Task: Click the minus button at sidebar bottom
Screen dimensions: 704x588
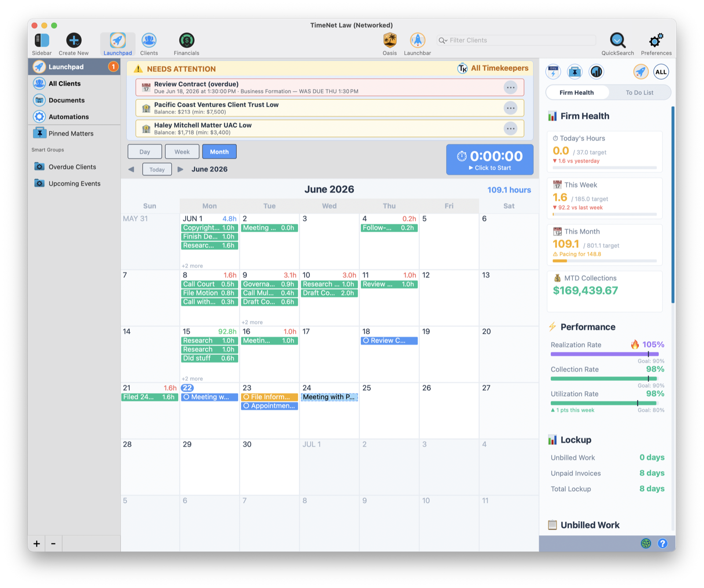Action: click(53, 544)
